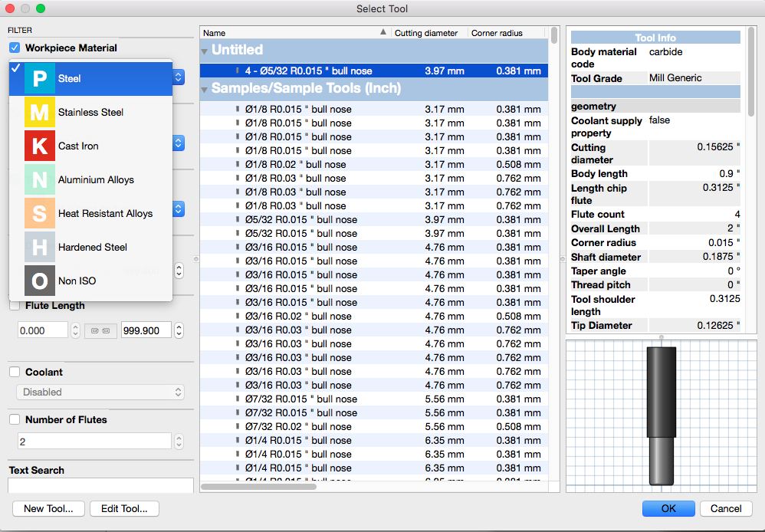
Task: Click the Flute Length maximum field showing 999.900
Action: point(146,330)
